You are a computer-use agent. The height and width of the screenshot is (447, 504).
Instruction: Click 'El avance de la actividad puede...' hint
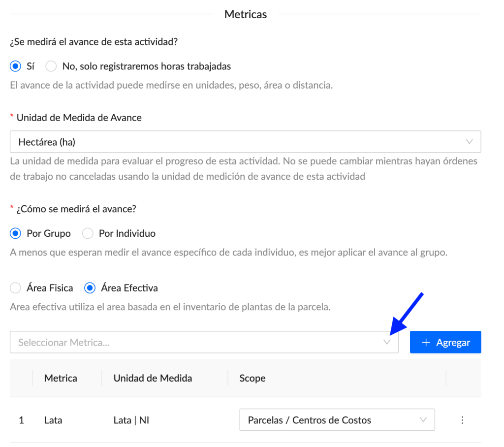(171, 85)
